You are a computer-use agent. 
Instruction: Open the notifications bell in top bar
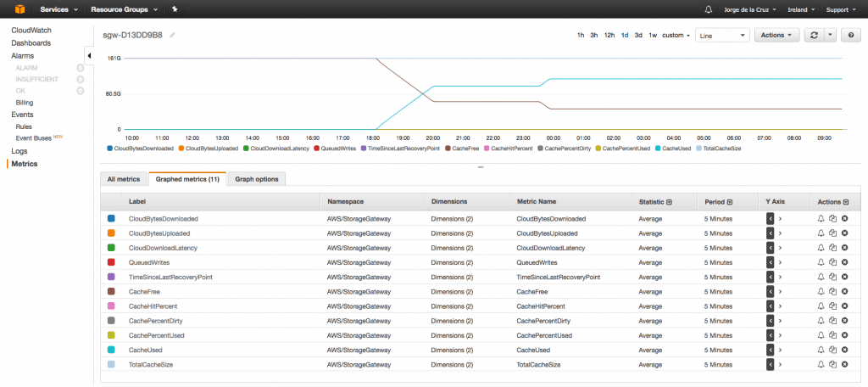tap(708, 9)
